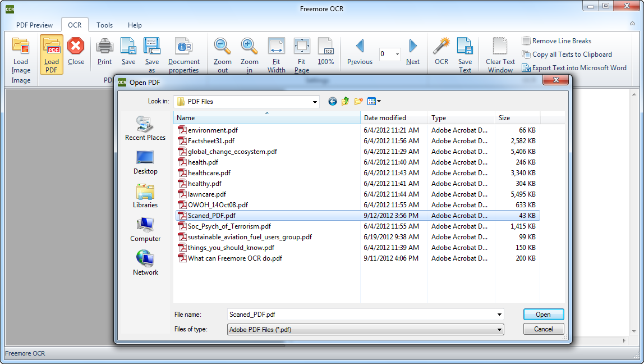Expand the File name dropdown arrow
Image resolution: width=644 pixels, height=364 pixels.
click(499, 315)
